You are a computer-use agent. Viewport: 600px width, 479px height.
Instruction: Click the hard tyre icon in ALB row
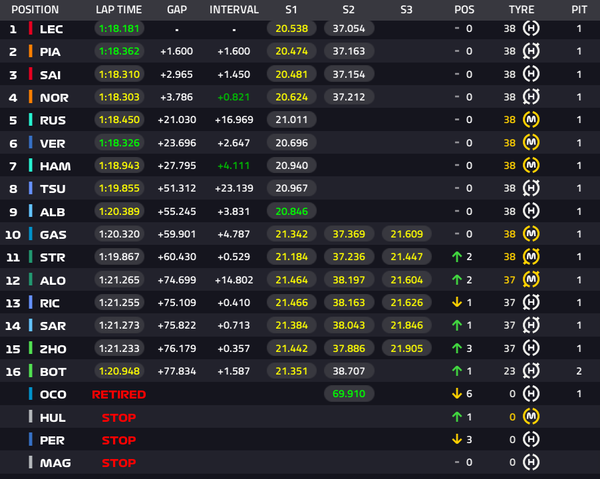531,211
